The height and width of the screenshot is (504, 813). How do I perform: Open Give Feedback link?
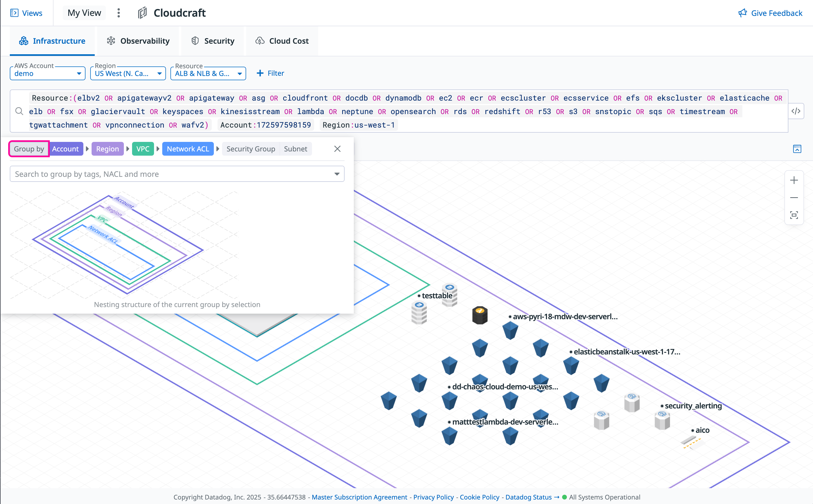coord(770,13)
